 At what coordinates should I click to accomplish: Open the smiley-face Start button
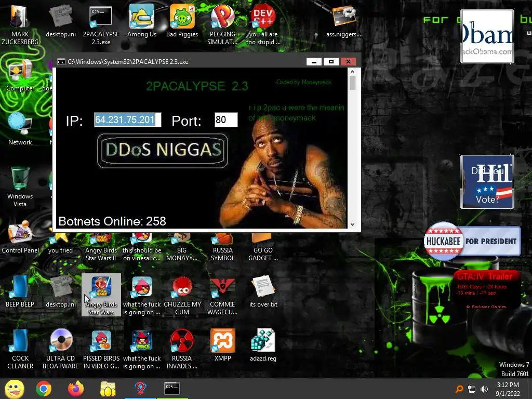[x=14, y=389]
